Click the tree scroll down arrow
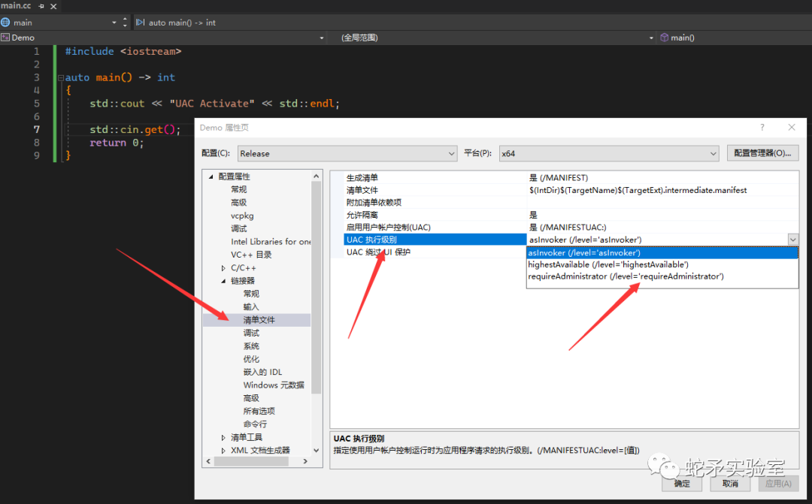This screenshot has width=812, height=504. 317,451
